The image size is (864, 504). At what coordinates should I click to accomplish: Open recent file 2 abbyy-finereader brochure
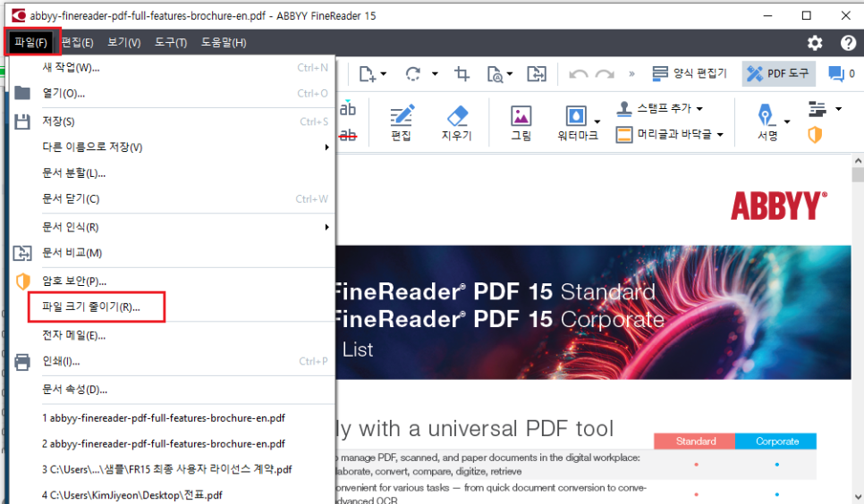(x=172, y=444)
